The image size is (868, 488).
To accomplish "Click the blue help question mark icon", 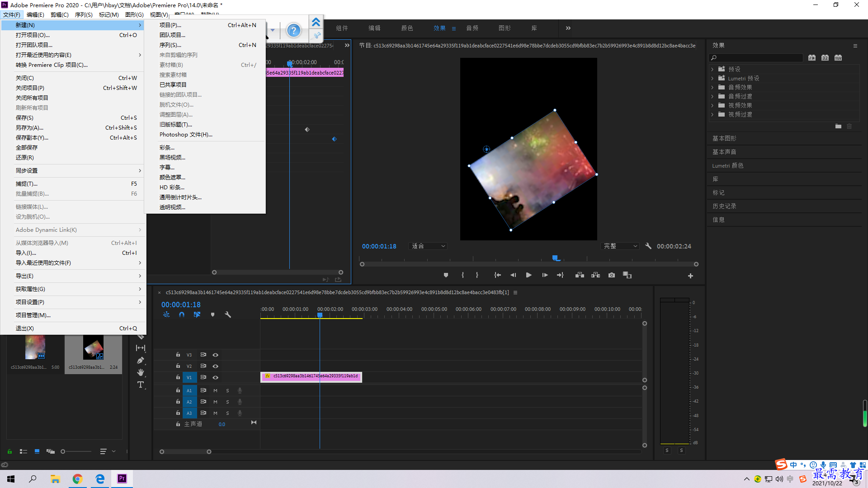I will coord(293,31).
